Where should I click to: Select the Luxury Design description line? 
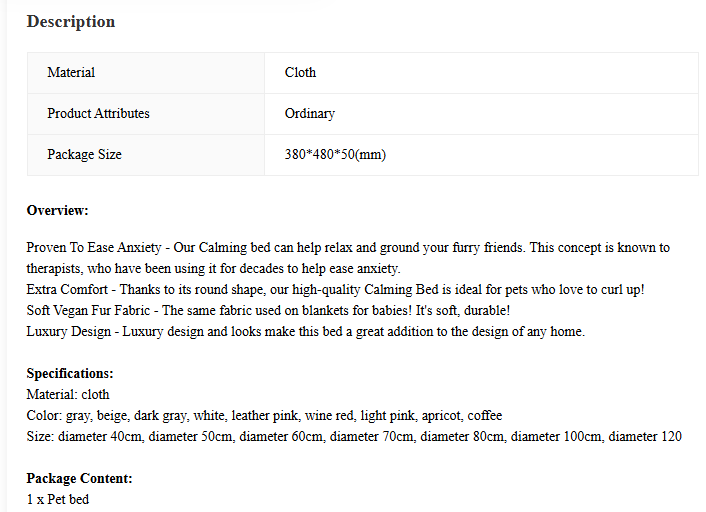pyautogui.click(x=306, y=332)
